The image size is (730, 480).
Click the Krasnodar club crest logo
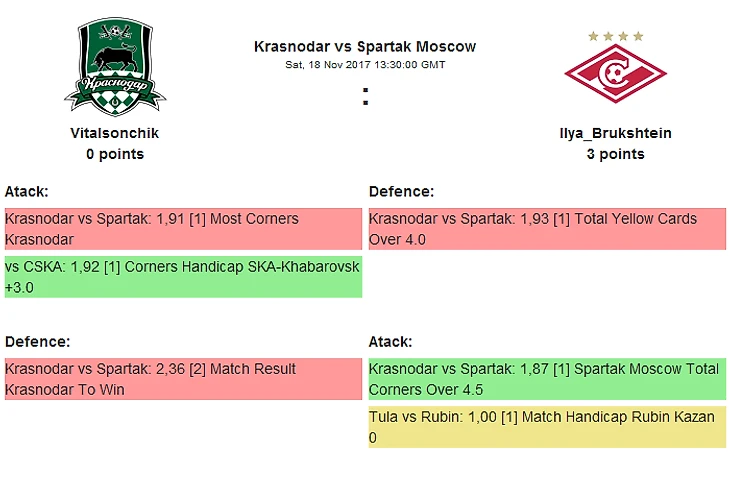tap(115, 67)
